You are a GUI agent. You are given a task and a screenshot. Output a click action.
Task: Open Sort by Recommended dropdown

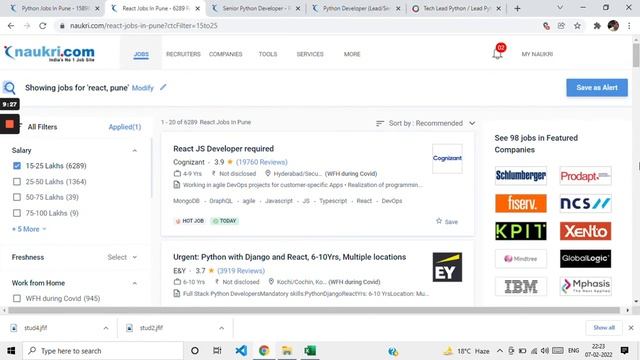tap(426, 123)
